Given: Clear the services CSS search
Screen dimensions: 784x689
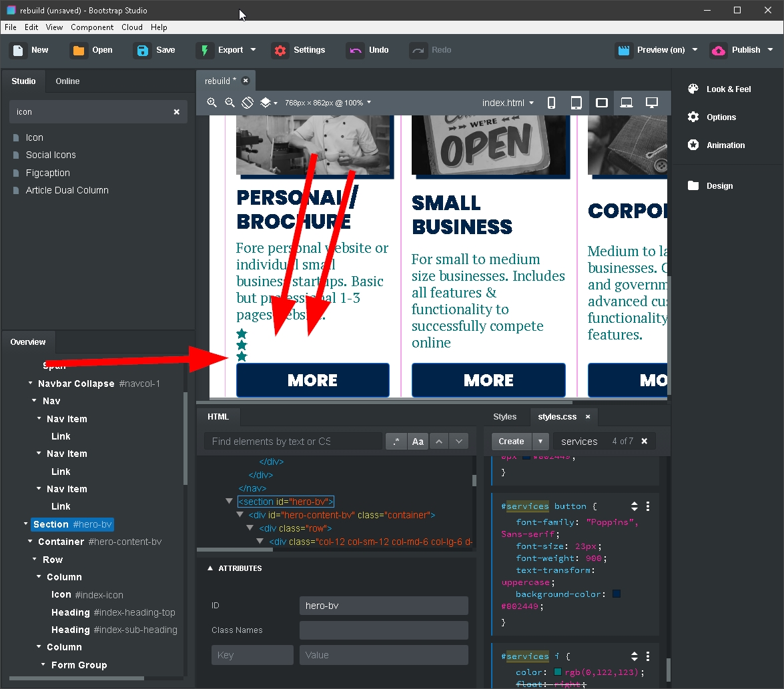Looking at the screenshot, I should [645, 441].
